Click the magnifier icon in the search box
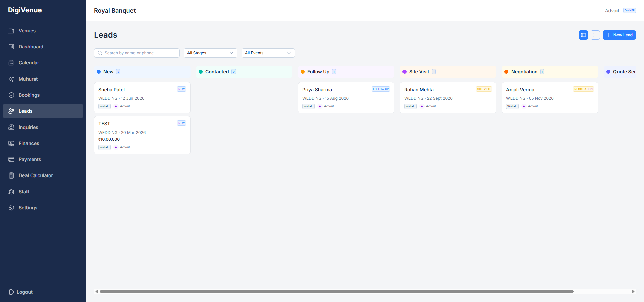 point(100,53)
